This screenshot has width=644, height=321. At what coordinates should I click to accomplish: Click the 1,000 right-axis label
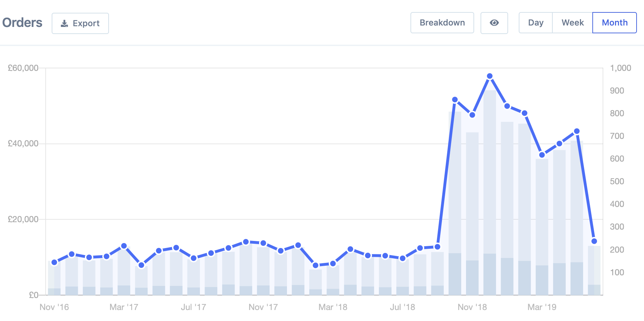(x=621, y=68)
